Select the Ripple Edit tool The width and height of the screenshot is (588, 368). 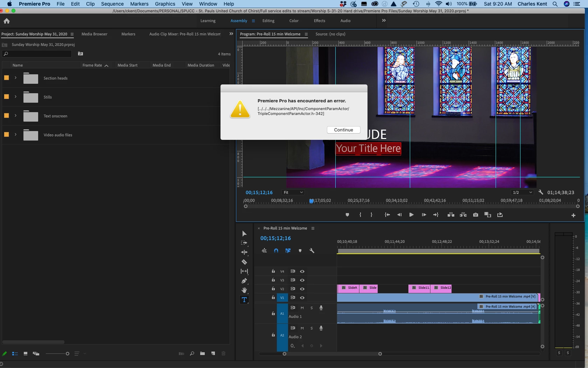(244, 252)
